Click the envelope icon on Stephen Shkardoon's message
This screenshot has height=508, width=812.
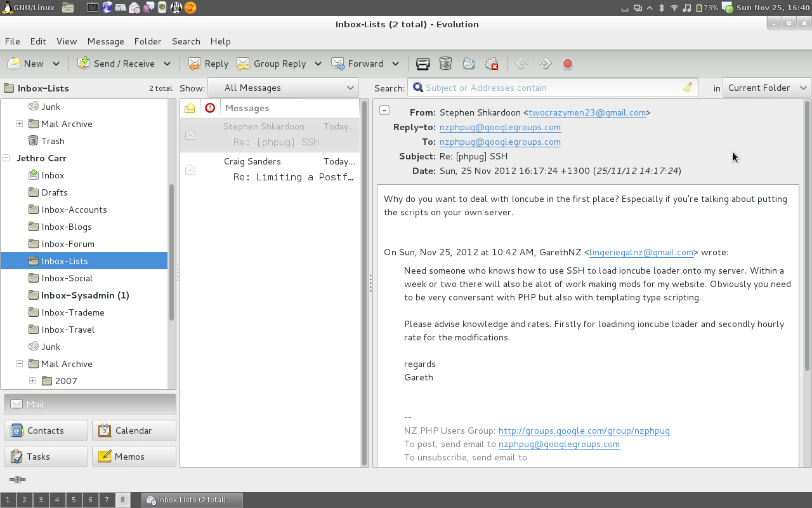pos(190,135)
